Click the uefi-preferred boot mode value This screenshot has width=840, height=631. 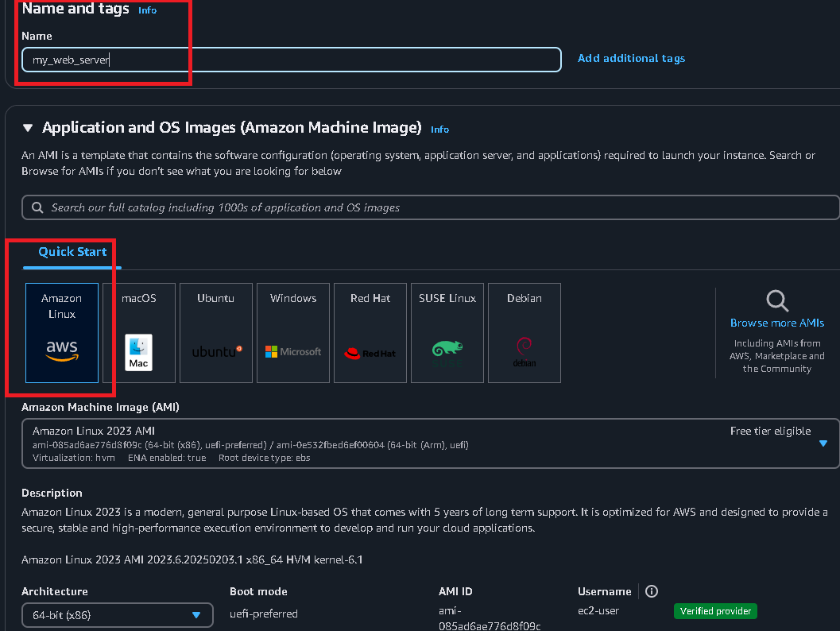tap(264, 614)
